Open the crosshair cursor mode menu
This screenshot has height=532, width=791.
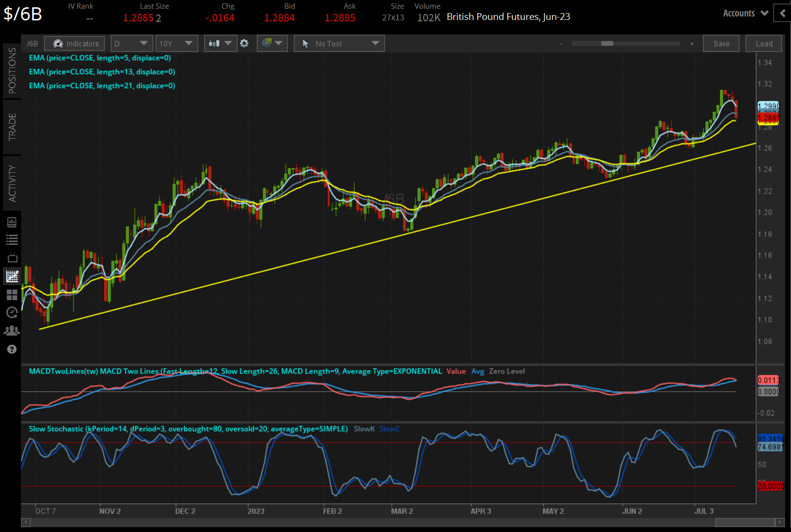point(272,44)
